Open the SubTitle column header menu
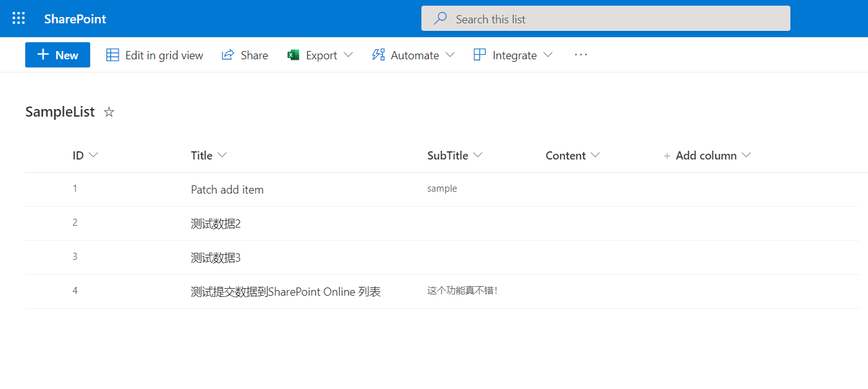The height and width of the screenshot is (389, 868). tap(454, 156)
